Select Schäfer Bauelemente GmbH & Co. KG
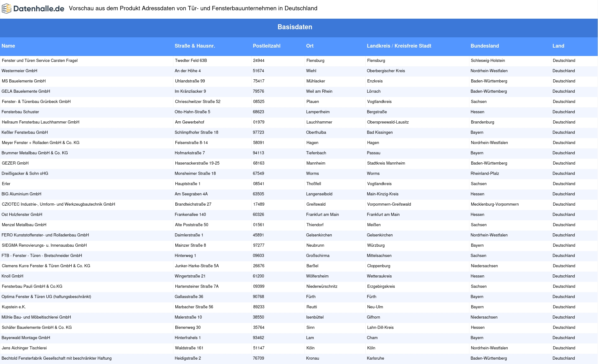This screenshot has width=598, height=364. coord(37,327)
